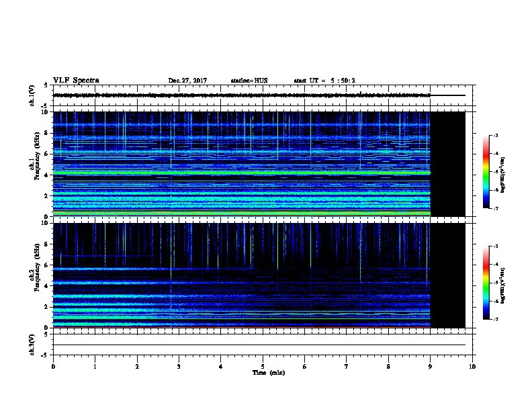Click the black no-data region of ch.2 spectrogram
This screenshot has width=532, height=411.
pyautogui.click(x=448, y=275)
